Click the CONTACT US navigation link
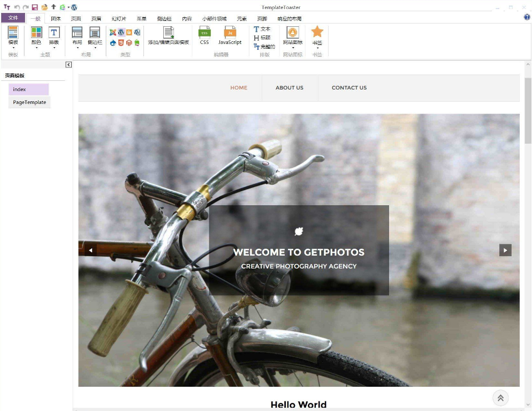The width and height of the screenshot is (532, 411). tap(349, 88)
